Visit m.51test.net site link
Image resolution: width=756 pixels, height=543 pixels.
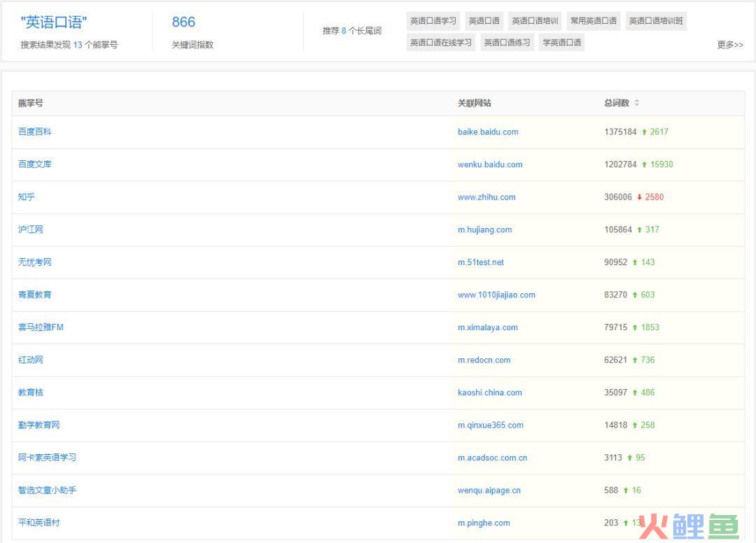click(x=481, y=262)
